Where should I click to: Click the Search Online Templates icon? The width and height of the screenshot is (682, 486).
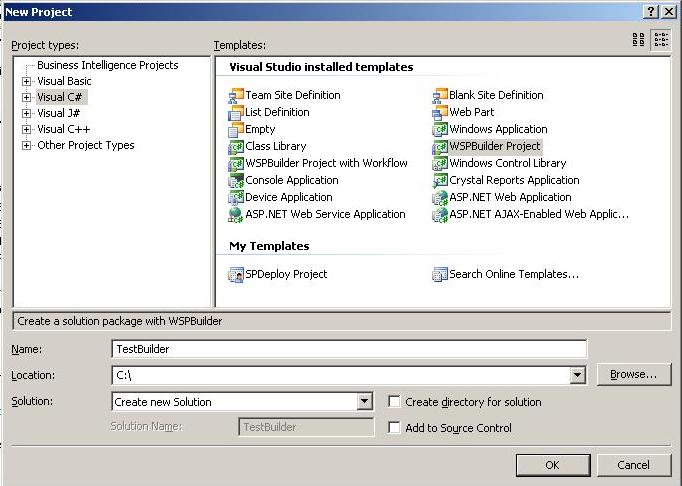(440, 274)
